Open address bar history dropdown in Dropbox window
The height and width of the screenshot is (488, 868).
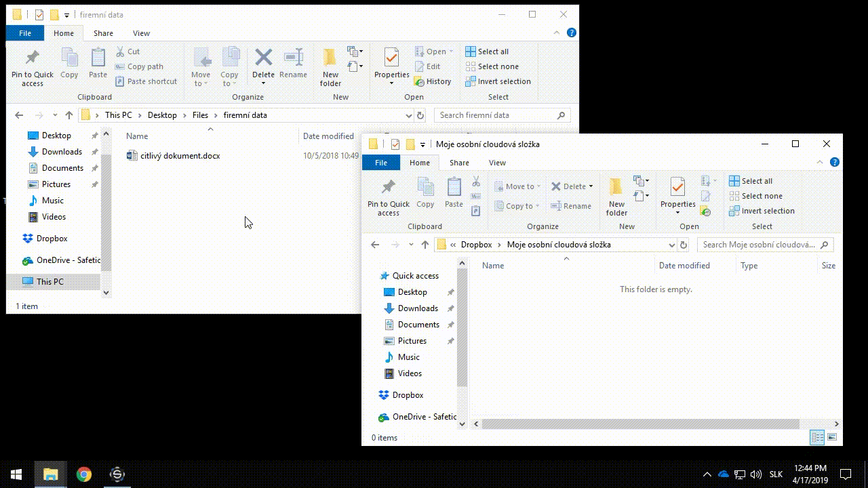tap(671, 245)
